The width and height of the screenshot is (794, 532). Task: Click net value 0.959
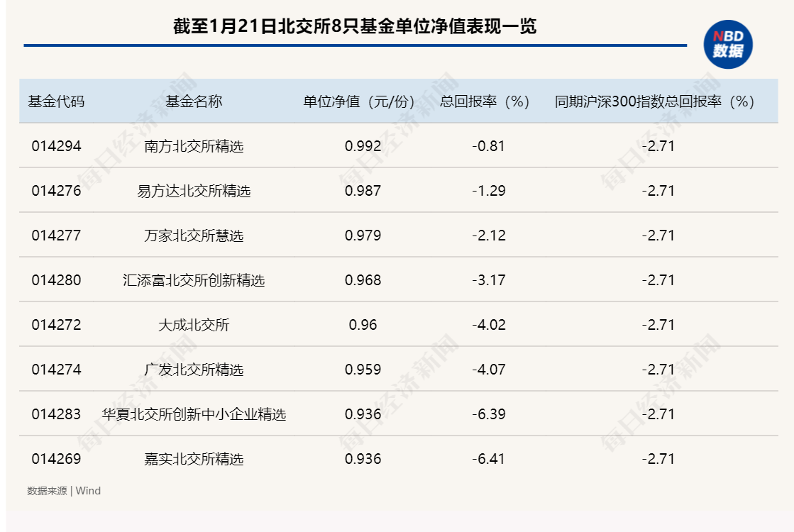click(x=363, y=370)
